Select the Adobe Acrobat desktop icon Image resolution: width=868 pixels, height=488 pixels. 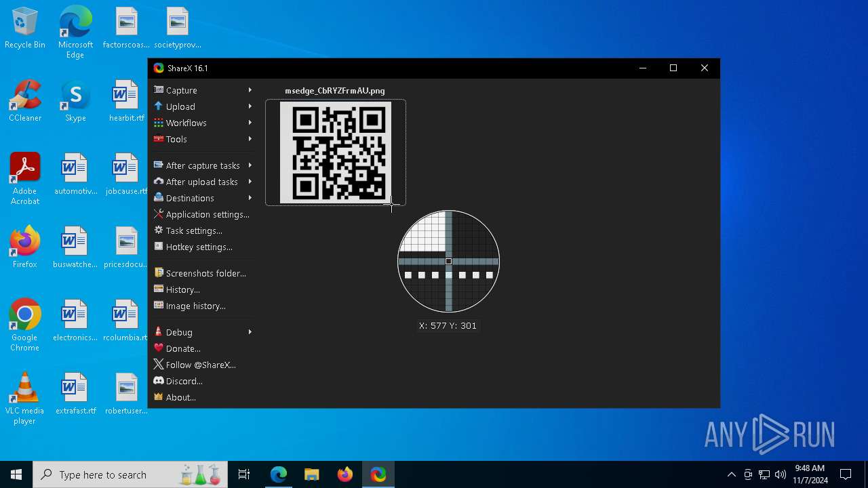[25, 180]
